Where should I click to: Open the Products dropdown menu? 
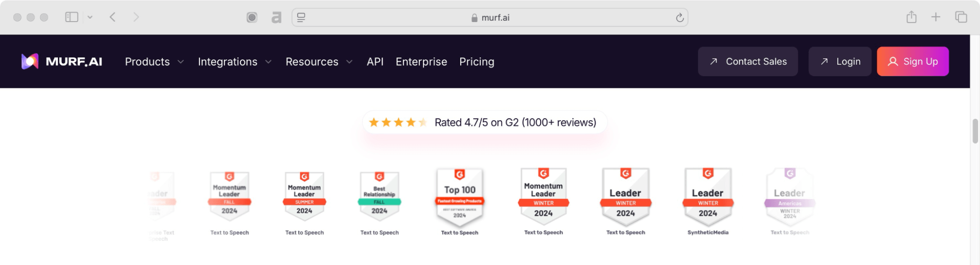[154, 62]
